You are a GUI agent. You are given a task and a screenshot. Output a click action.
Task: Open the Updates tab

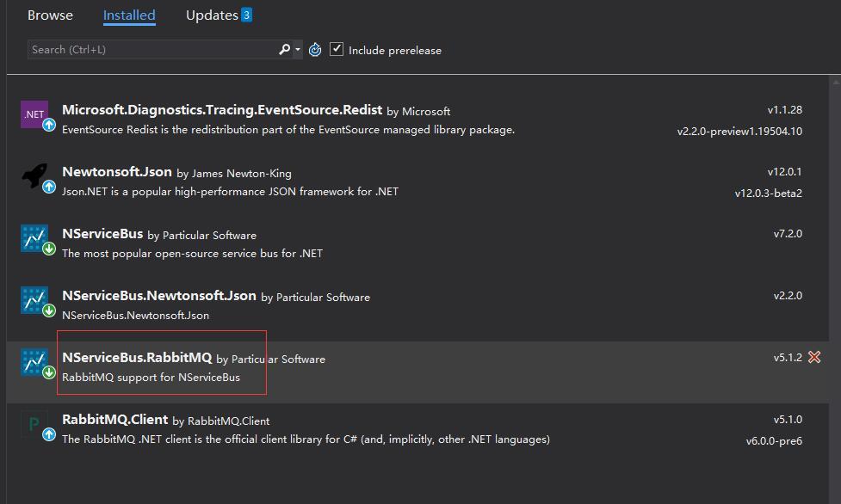(x=219, y=15)
